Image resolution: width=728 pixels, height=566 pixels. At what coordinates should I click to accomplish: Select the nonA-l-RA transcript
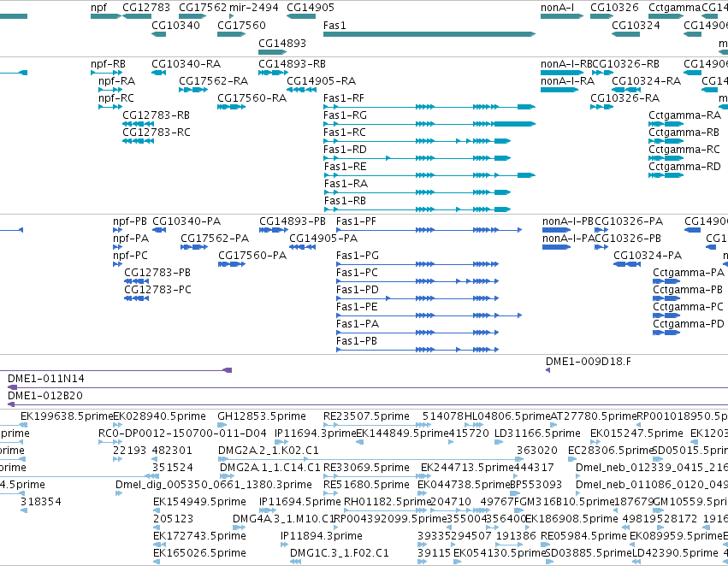coord(559,90)
